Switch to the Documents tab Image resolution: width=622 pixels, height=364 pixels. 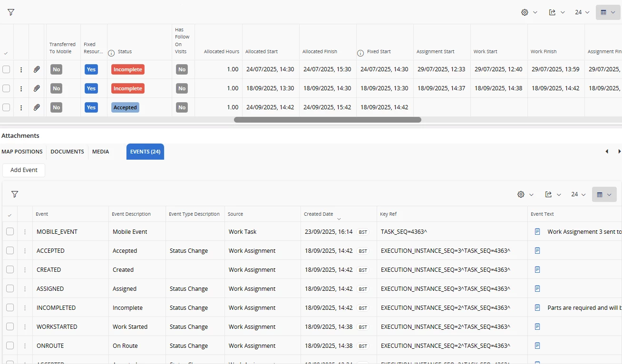click(67, 152)
